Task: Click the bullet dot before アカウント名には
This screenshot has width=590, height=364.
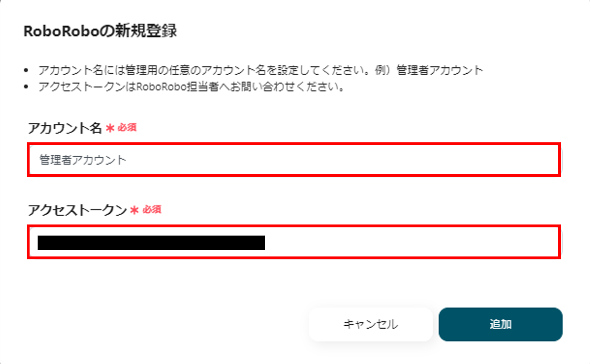Action: point(26,70)
